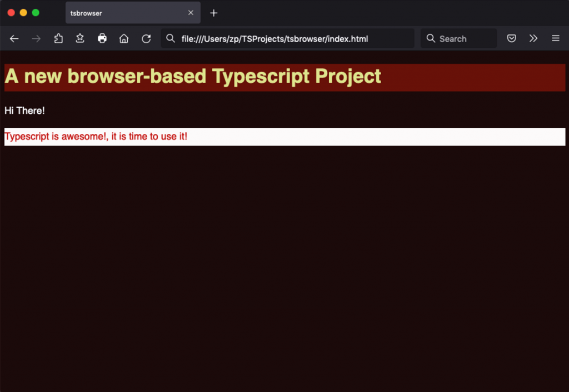Click the heading 'A new browser-based Typescript Project'

(x=193, y=76)
